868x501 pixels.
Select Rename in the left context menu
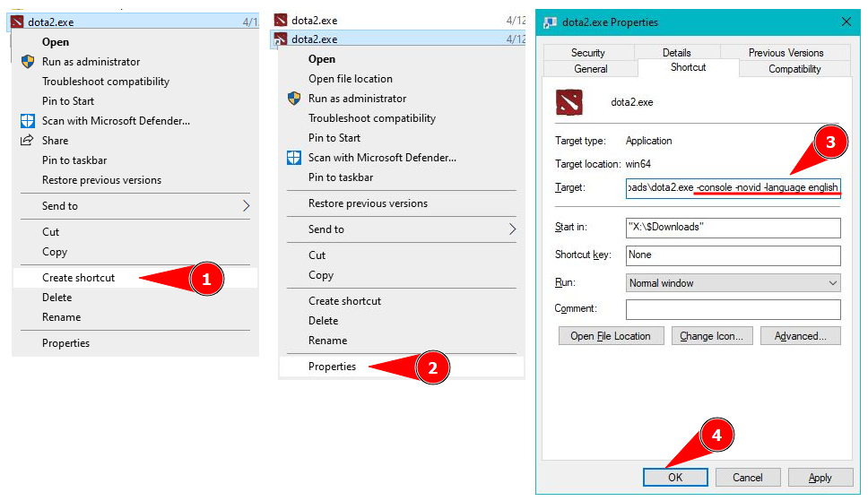click(62, 317)
